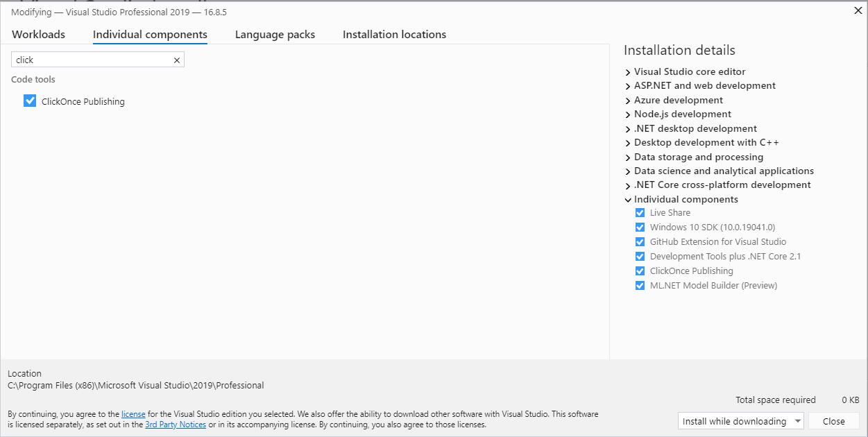Screen dimensions: 868x437
Task: Select the Individual components tab
Action: [150, 35]
